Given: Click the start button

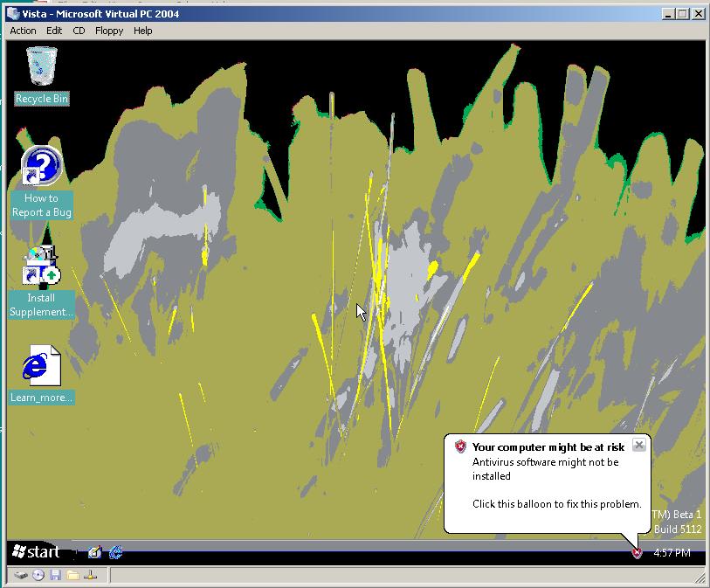Looking at the screenshot, I should coord(36,552).
